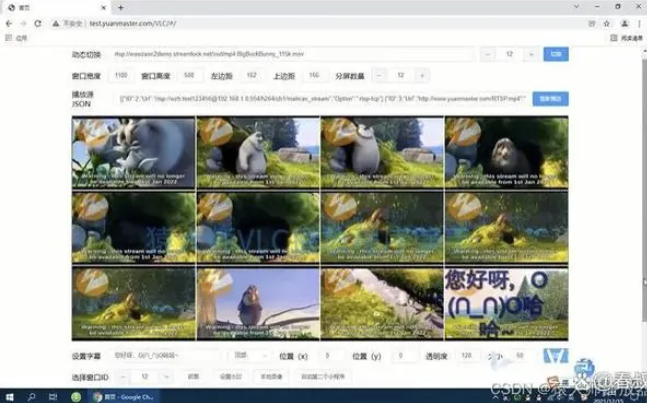Click the second button after 截图

pyautogui.click(x=230, y=377)
